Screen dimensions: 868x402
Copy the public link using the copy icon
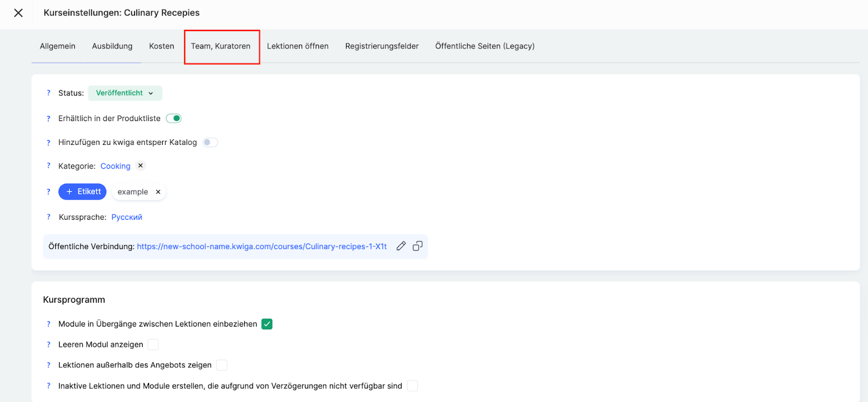pos(417,246)
